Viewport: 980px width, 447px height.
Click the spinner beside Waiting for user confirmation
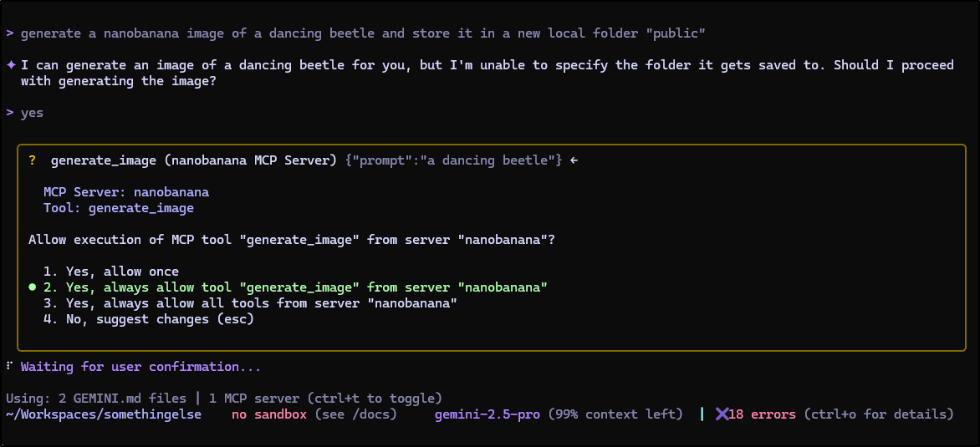pos(8,366)
